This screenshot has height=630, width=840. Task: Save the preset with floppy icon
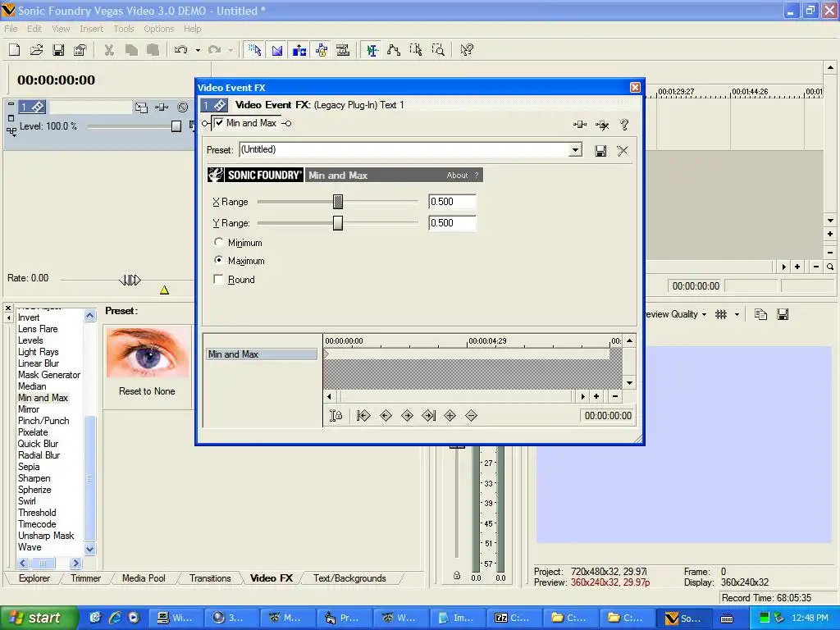[x=600, y=151]
